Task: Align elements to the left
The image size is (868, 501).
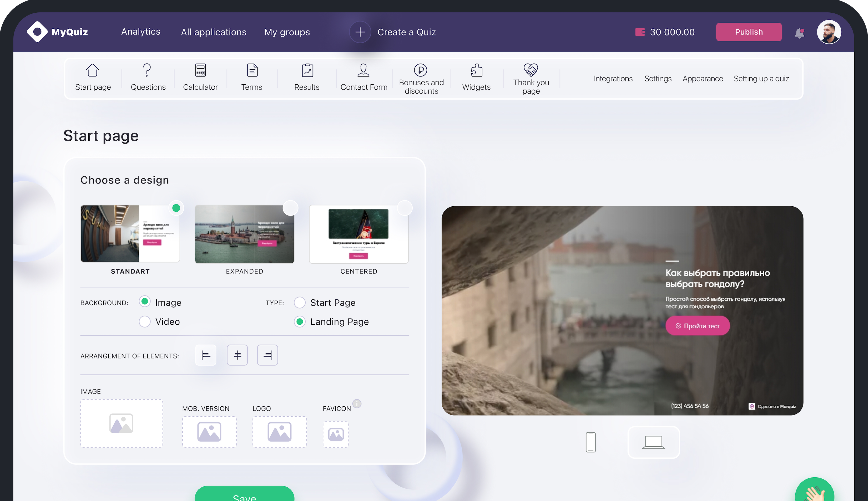Action: click(206, 355)
